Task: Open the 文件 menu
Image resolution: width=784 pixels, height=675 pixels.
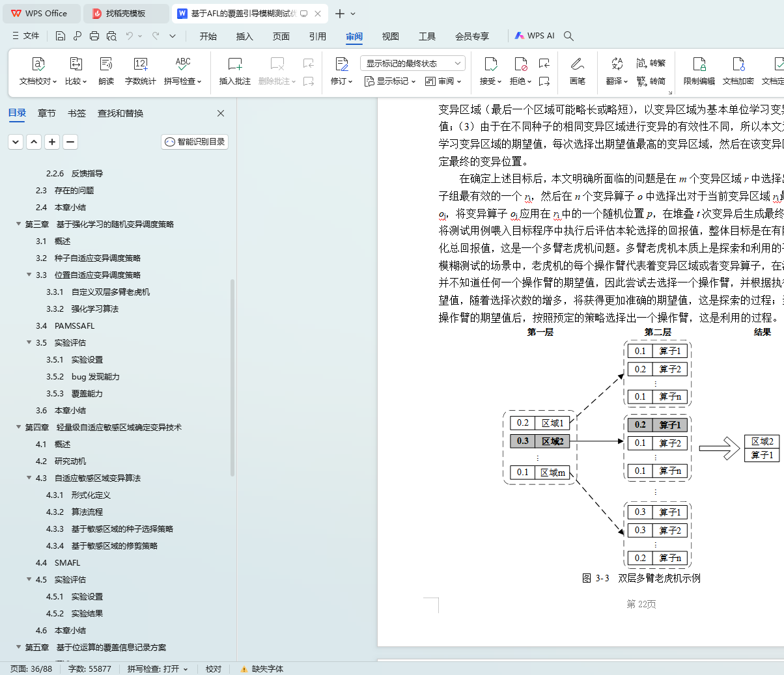Action: click(x=25, y=36)
